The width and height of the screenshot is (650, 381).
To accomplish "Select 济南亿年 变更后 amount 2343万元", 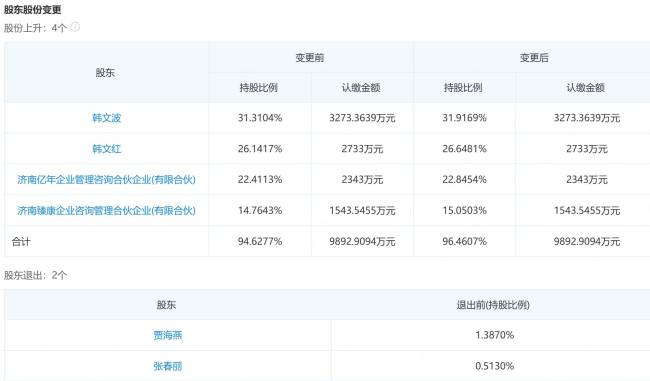I will (587, 180).
